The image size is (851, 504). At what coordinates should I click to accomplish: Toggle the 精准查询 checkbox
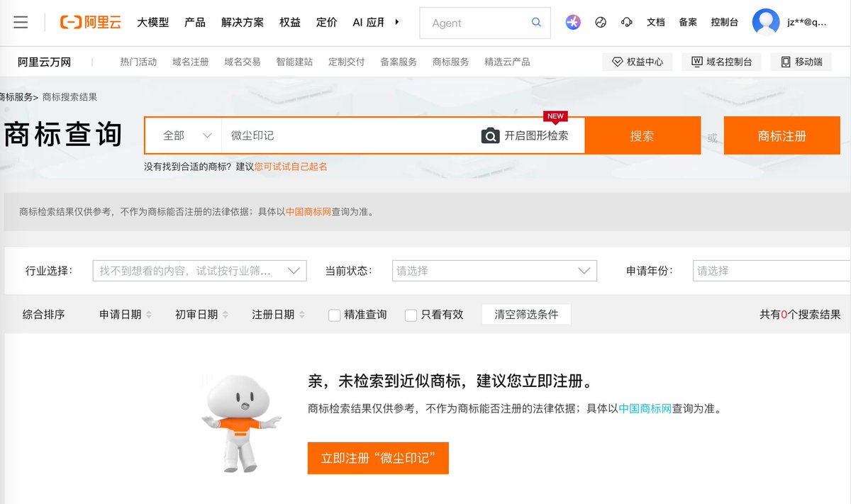[334, 315]
